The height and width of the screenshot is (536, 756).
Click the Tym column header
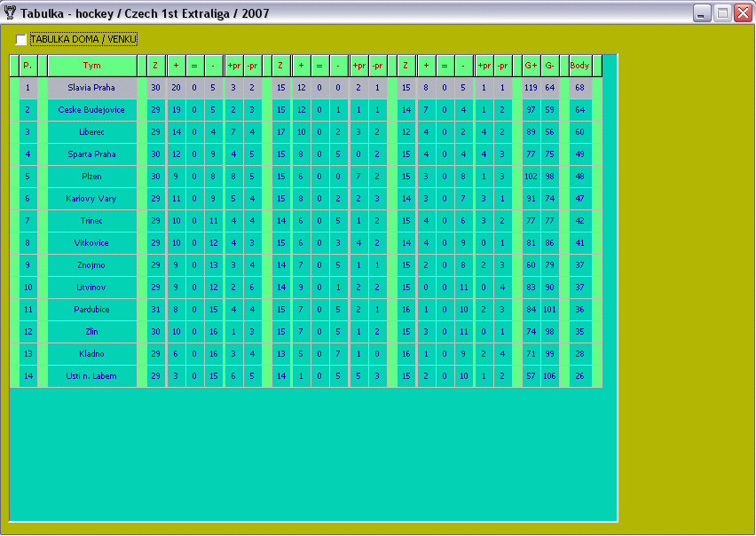click(92, 66)
